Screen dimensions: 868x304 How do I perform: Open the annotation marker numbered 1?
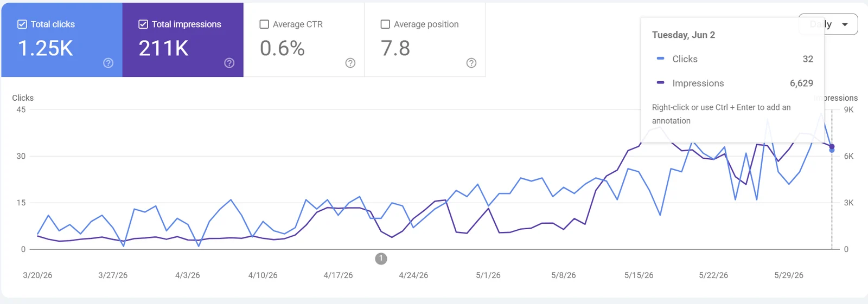point(381,258)
